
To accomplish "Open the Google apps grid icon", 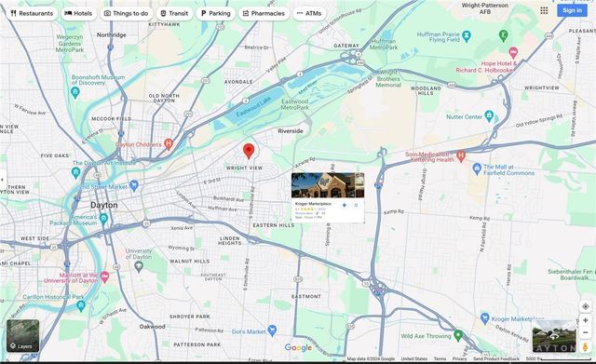I will tap(544, 10).
